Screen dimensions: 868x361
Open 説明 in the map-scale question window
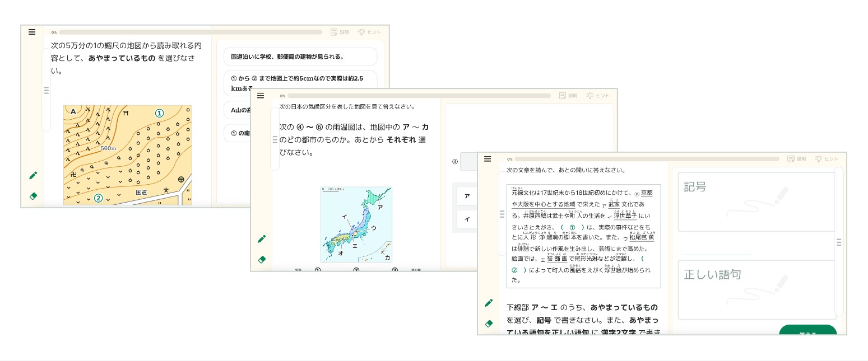[340, 32]
